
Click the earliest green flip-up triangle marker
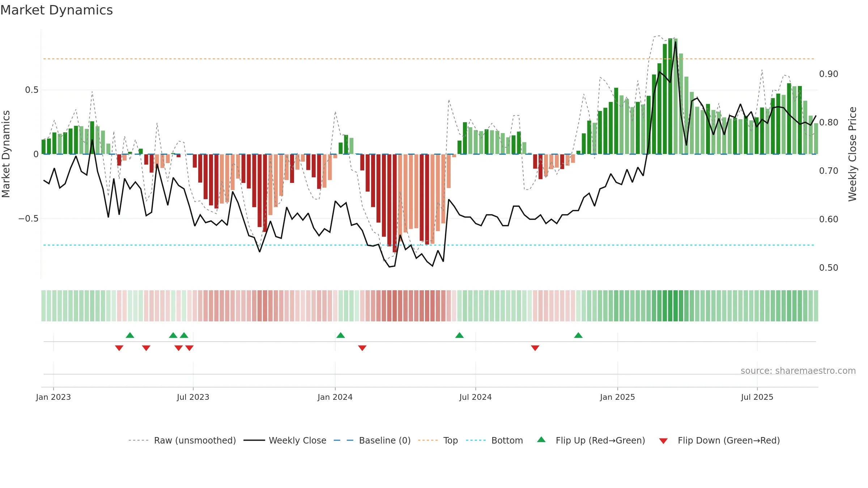130,335
